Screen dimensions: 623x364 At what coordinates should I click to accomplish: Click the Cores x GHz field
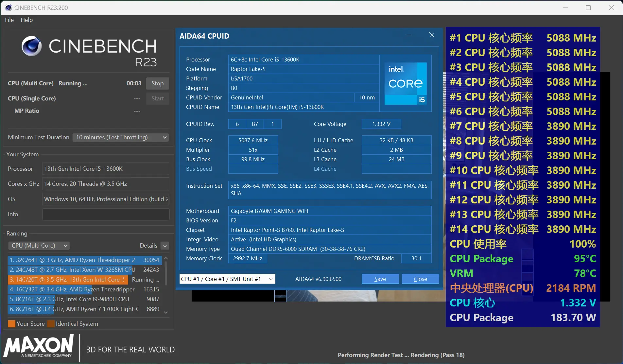point(106,184)
